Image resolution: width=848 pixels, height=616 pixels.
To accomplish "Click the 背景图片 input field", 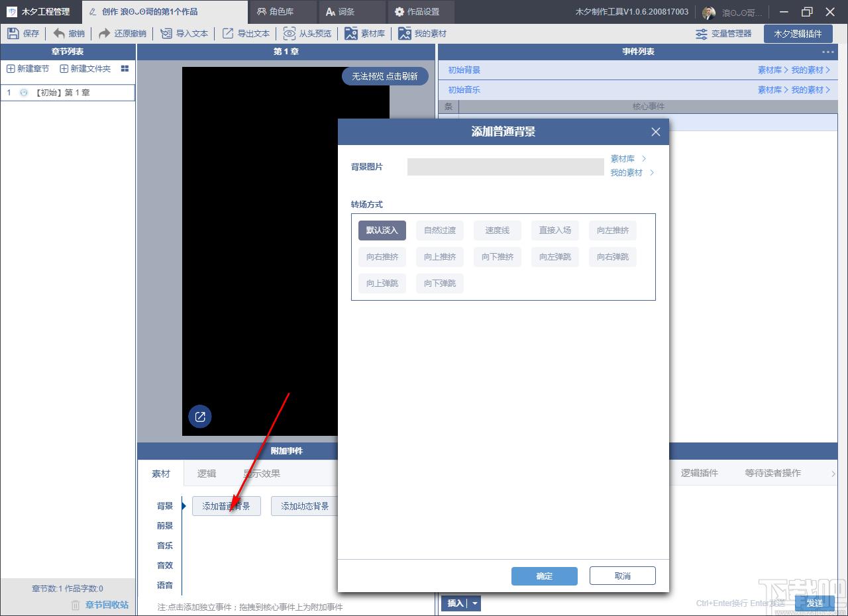I will tap(505, 167).
